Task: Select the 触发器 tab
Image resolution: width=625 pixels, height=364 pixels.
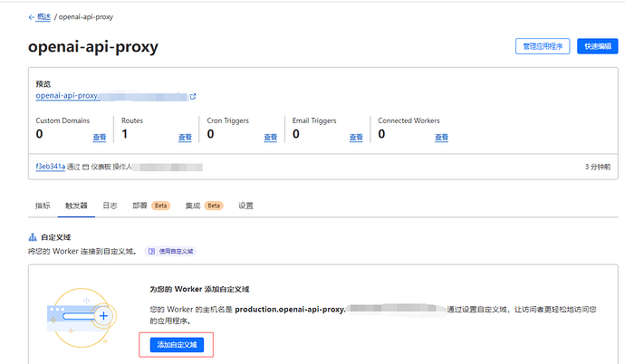Action: coord(76,206)
